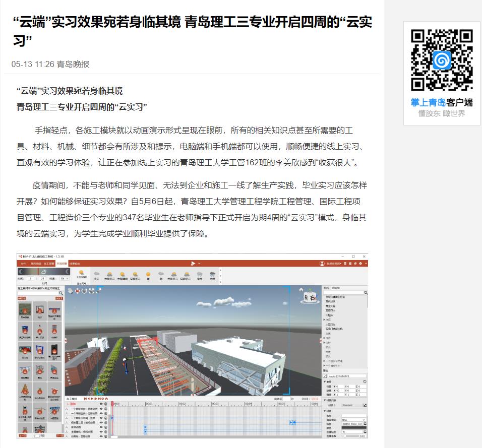
Task: Open the 文件 menu tab
Action: [23, 264]
